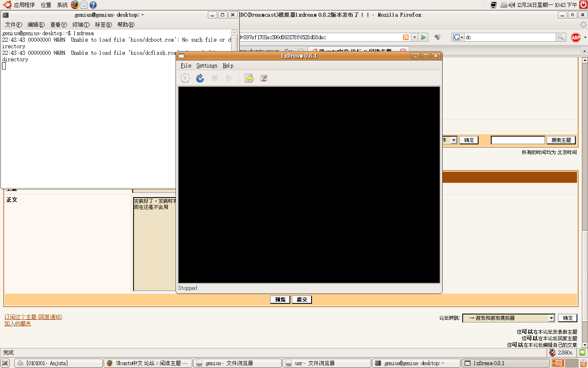588x368 pixels.
Task: Click Firefox page scrollbar up arrow
Action: 585,60
